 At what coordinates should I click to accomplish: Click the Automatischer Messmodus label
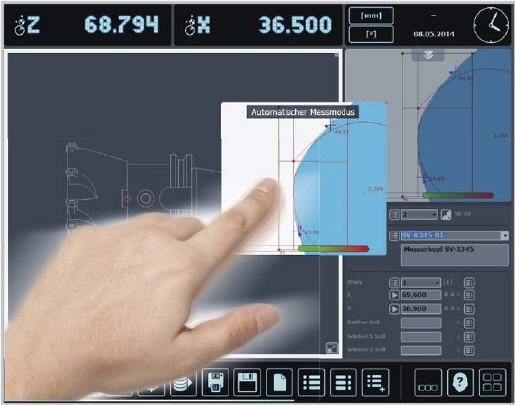(x=303, y=112)
